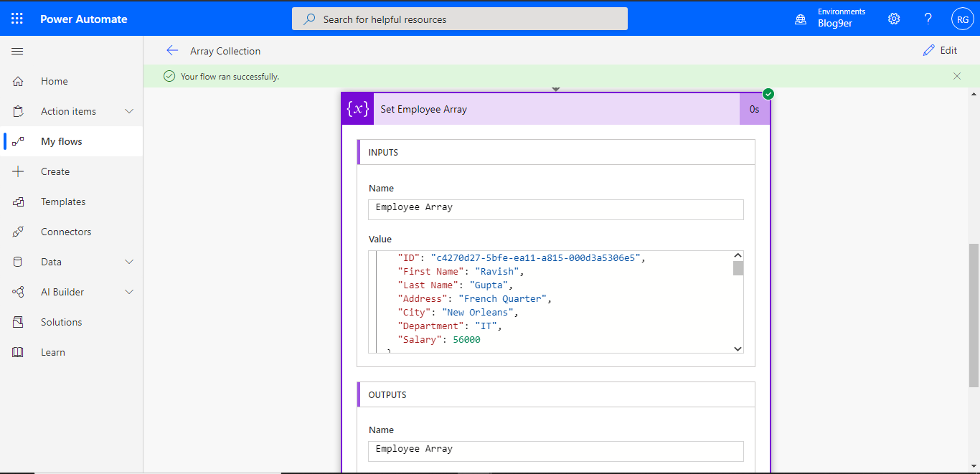Click the Create plus icon
980x474 pixels.
18,171
